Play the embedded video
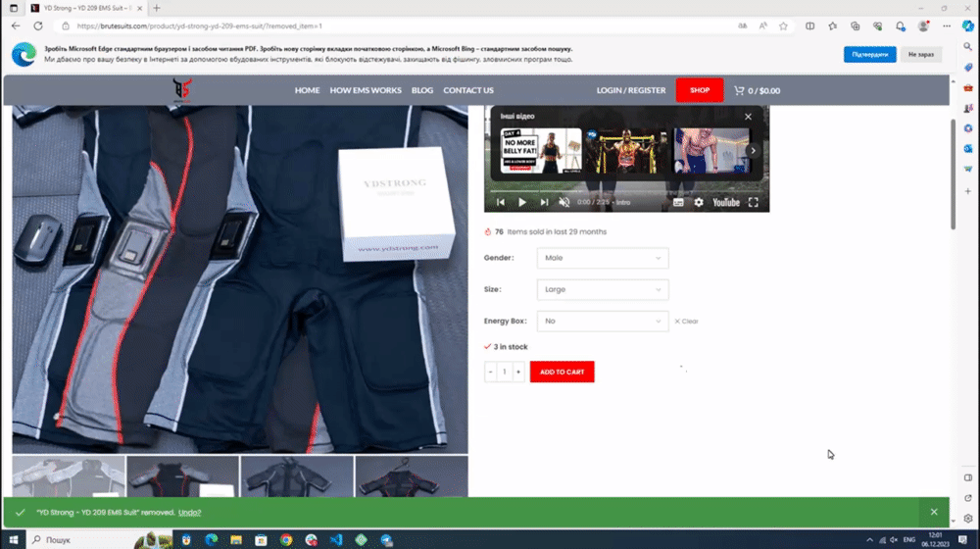 [x=522, y=202]
